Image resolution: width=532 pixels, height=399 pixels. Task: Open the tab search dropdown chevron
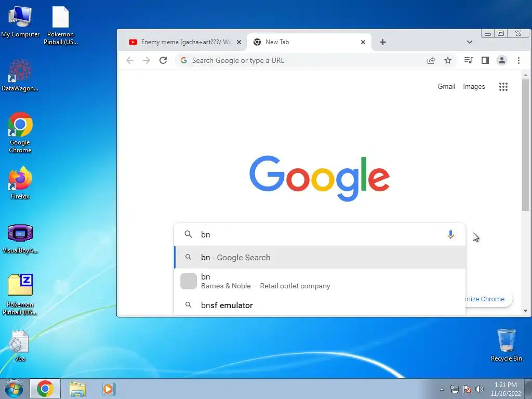(470, 42)
